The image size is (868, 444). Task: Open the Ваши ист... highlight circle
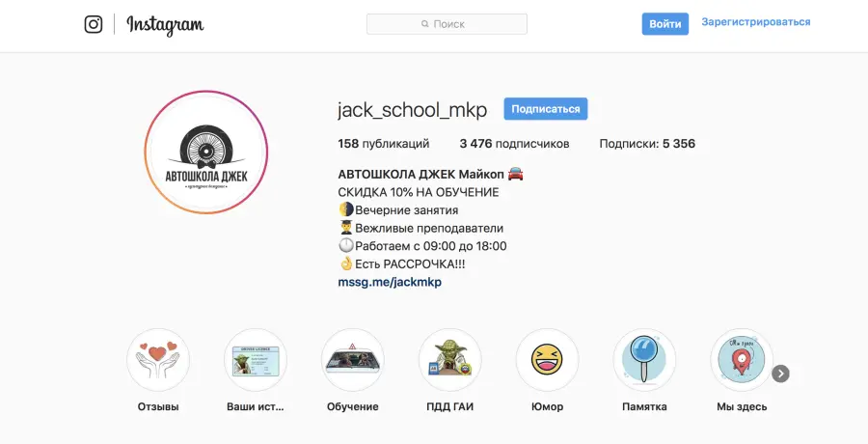[x=256, y=360]
